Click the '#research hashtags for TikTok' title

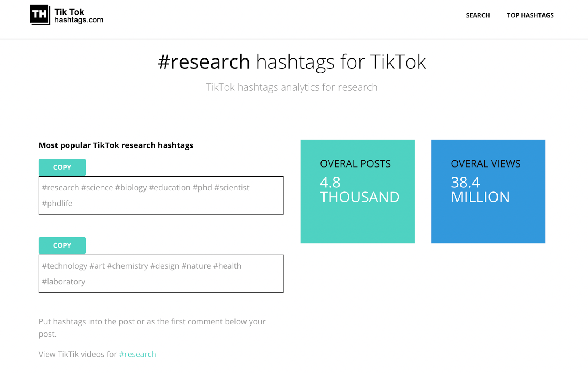(x=292, y=62)
